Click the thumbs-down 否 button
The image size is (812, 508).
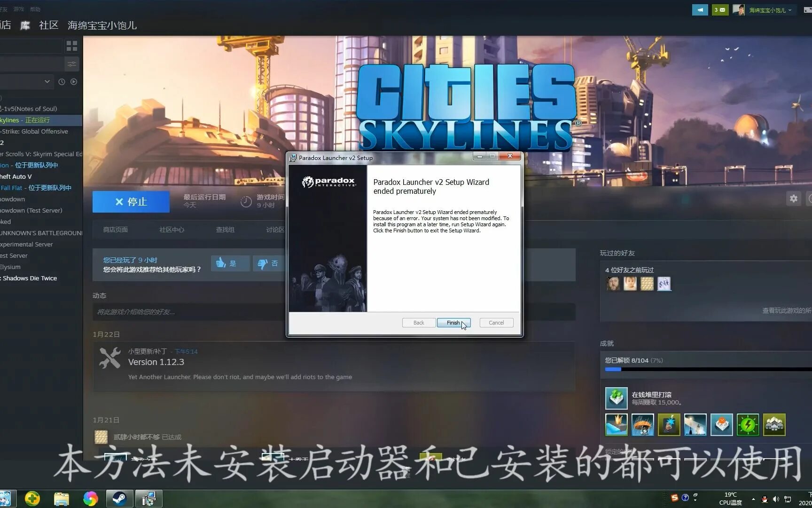pyautogui.click(x=269, y=263)
